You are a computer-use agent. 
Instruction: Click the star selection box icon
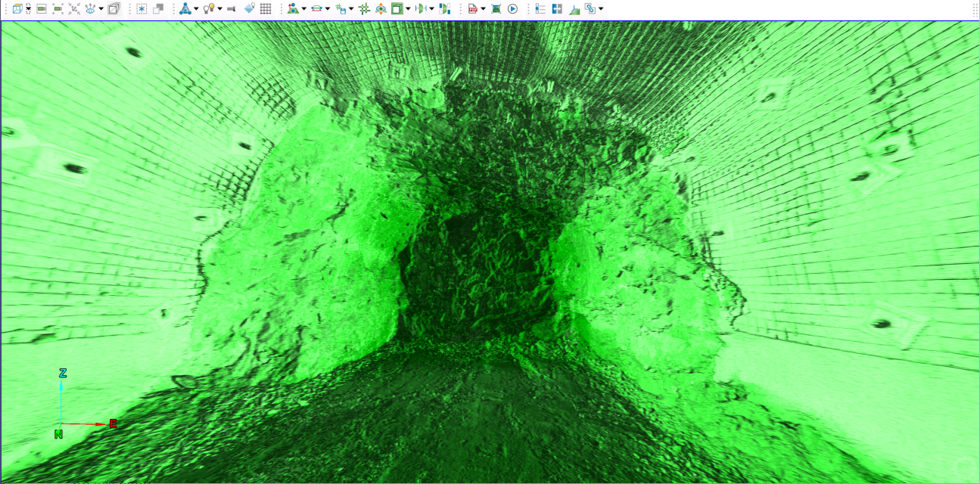pyautogui.click(x=142, y=9)
